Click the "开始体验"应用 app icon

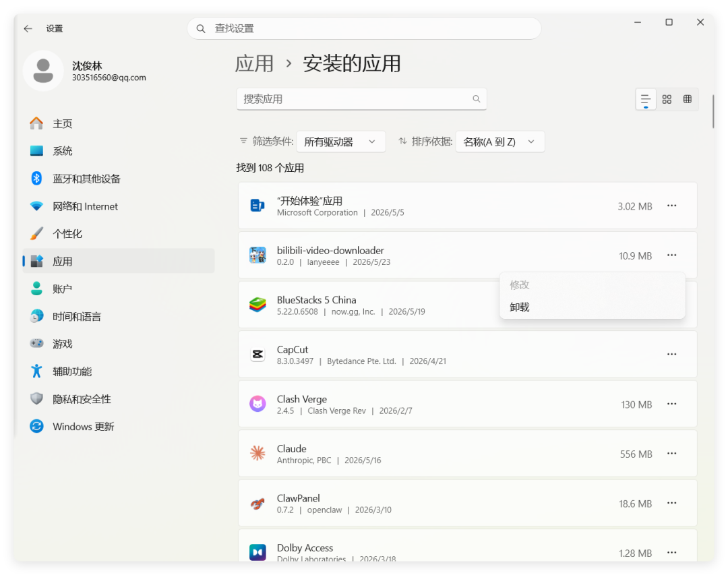[x=257, y=206]
